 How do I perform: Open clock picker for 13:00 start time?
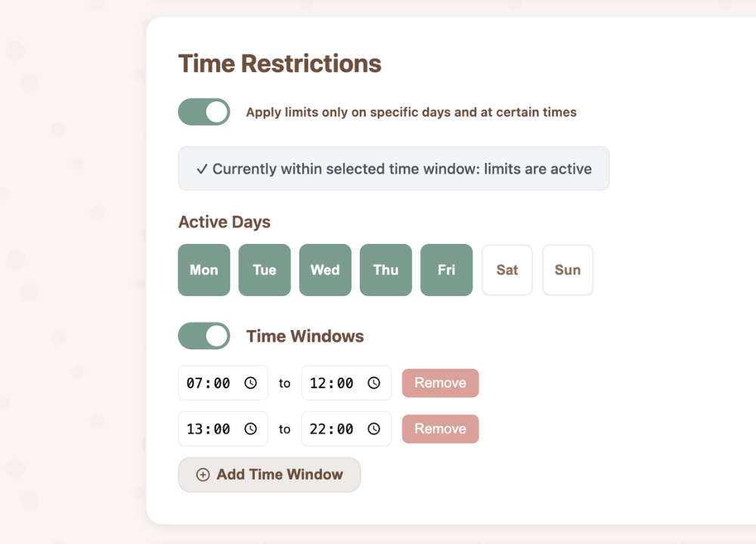click(250, 429)
